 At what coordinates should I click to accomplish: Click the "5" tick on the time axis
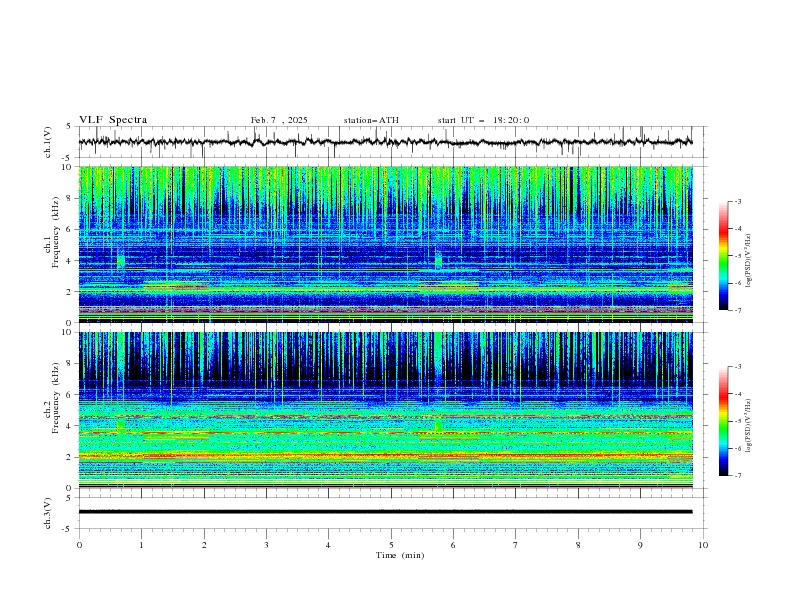(x=391, y=545)
